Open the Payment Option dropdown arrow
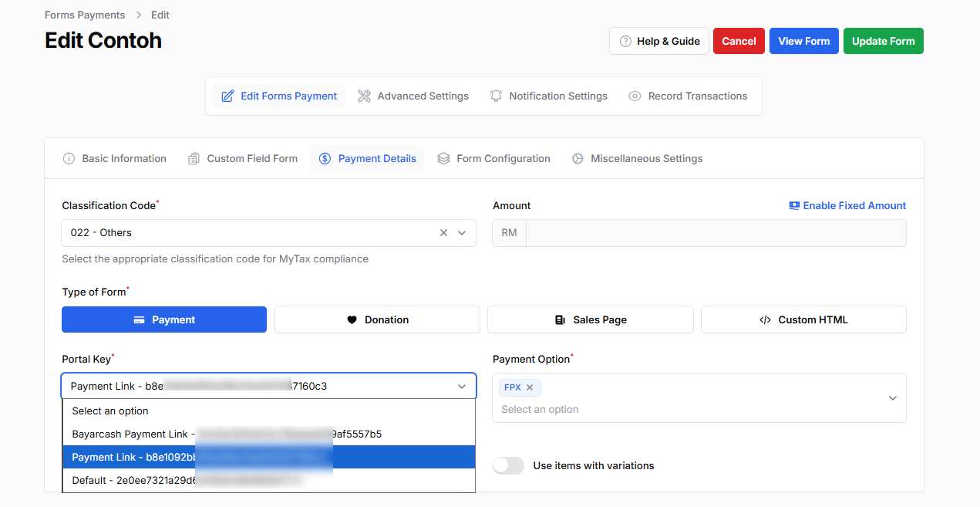This screenshot has height=507, width=980. 892,398
